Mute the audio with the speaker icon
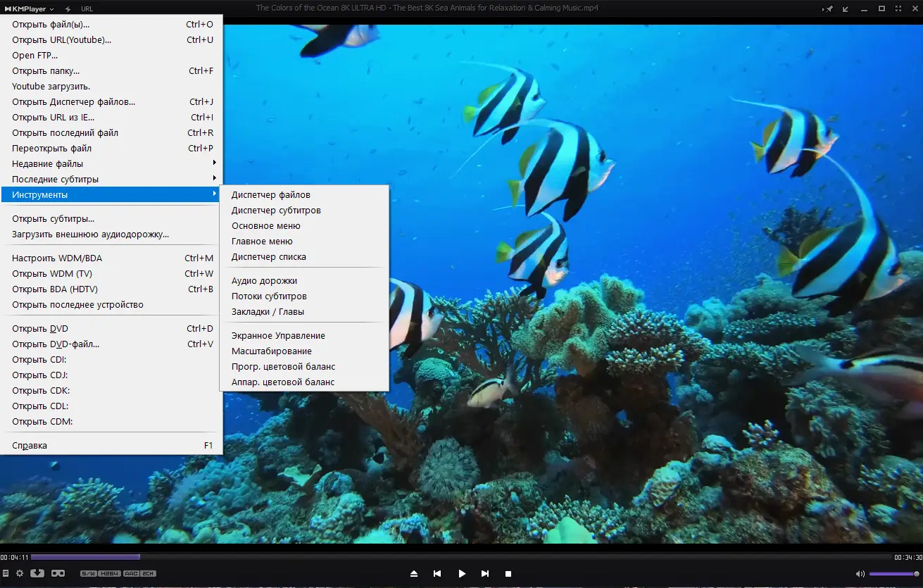 point(860,574)
